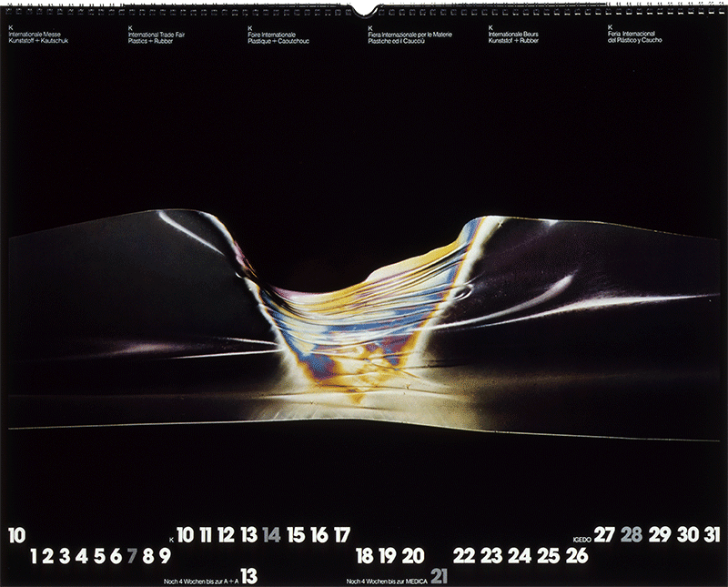Select the grayed-out date 28
The width and height of the screenshot is (728, 587).
point(632,534)
